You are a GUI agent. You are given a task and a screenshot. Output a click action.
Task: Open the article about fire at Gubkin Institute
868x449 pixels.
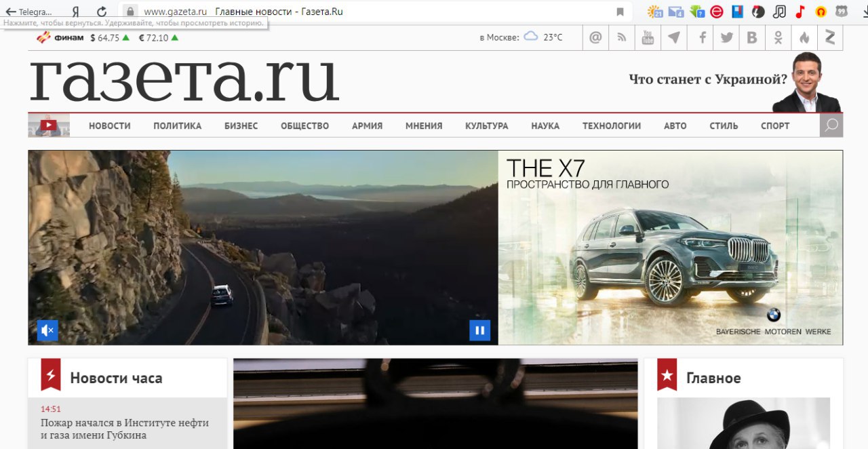125,429
